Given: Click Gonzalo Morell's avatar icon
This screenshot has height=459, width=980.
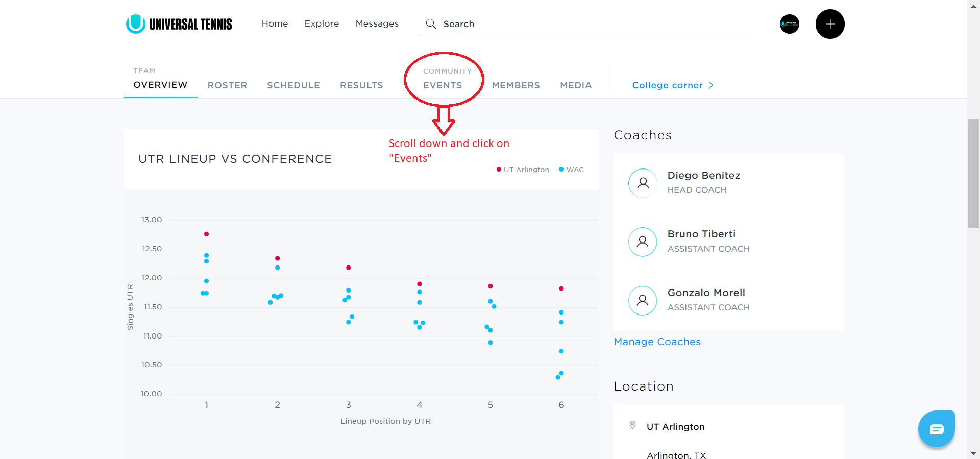Looking at the screenshot, I should click(643, 300).
